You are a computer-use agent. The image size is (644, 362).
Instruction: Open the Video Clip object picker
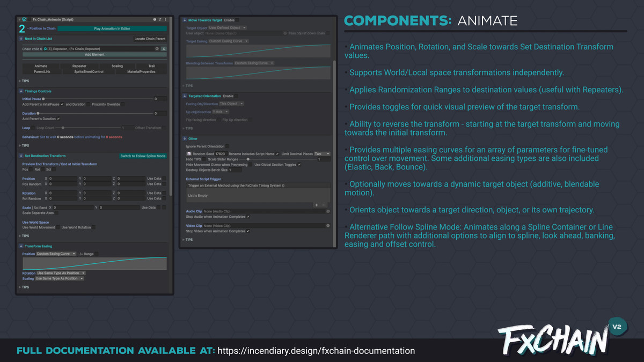tap(328, 226)
